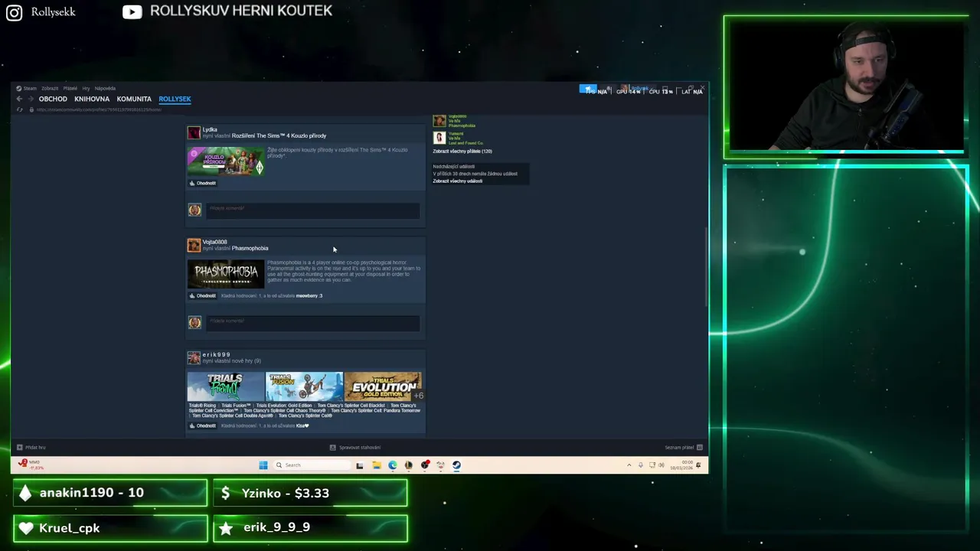Open Lydka's profile avatar

pos(194,132)
